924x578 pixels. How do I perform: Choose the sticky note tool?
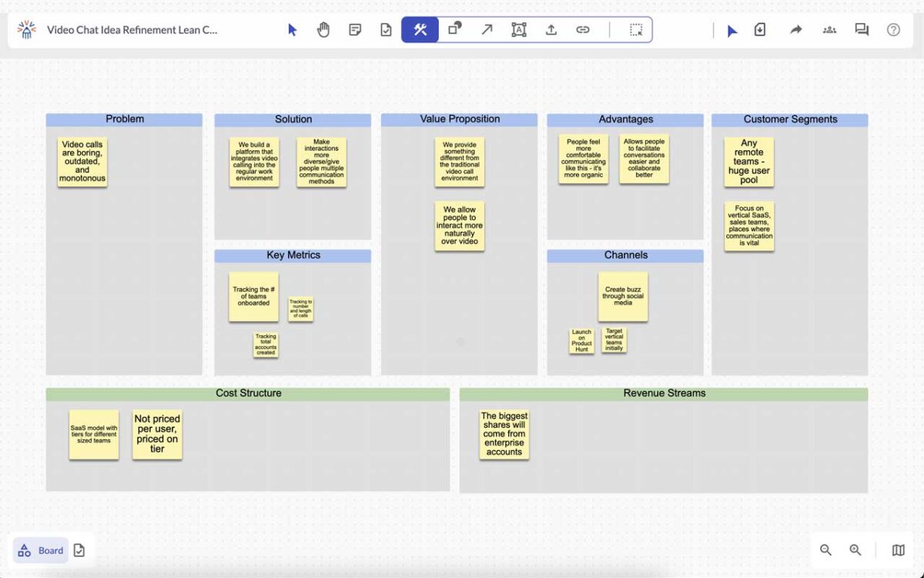(355, 30)
